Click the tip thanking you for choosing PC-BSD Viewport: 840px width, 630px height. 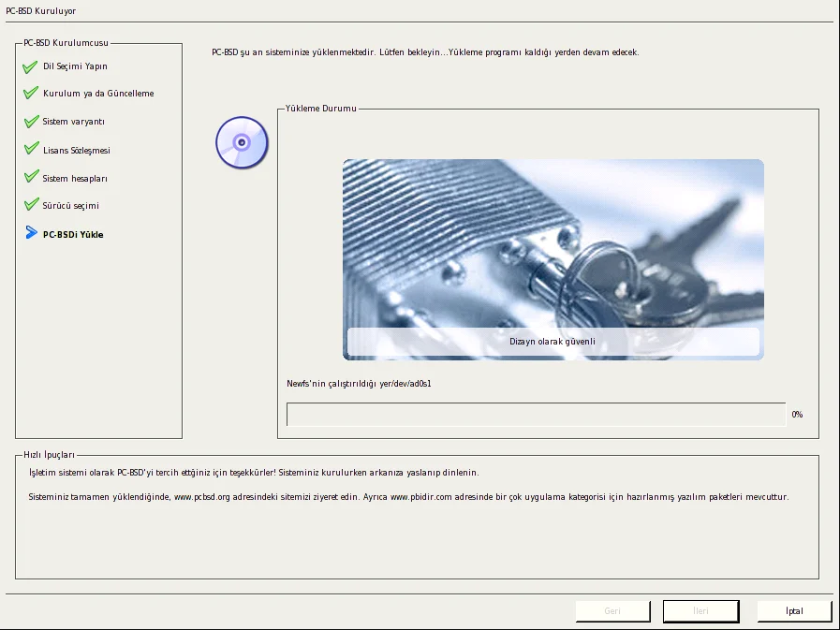(254, 473)
